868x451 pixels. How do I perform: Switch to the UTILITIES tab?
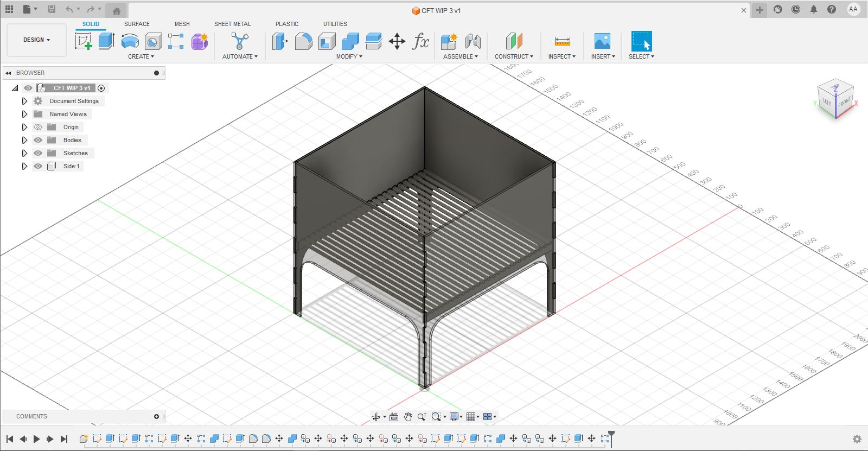tap(335, 24)
